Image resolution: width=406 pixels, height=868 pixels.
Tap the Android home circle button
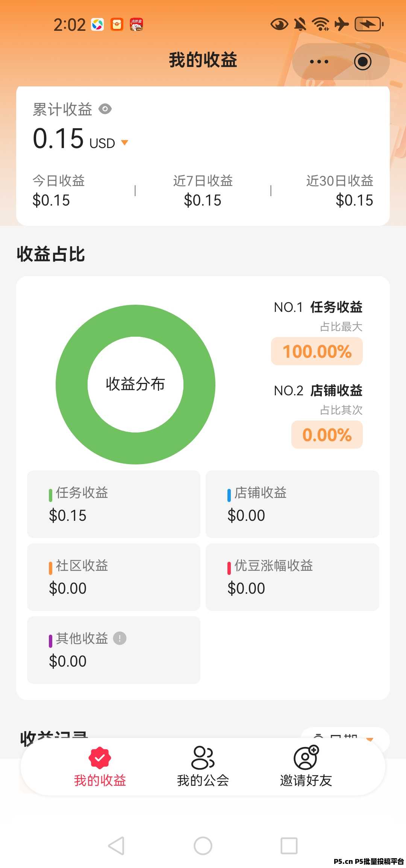pos(203,846)
